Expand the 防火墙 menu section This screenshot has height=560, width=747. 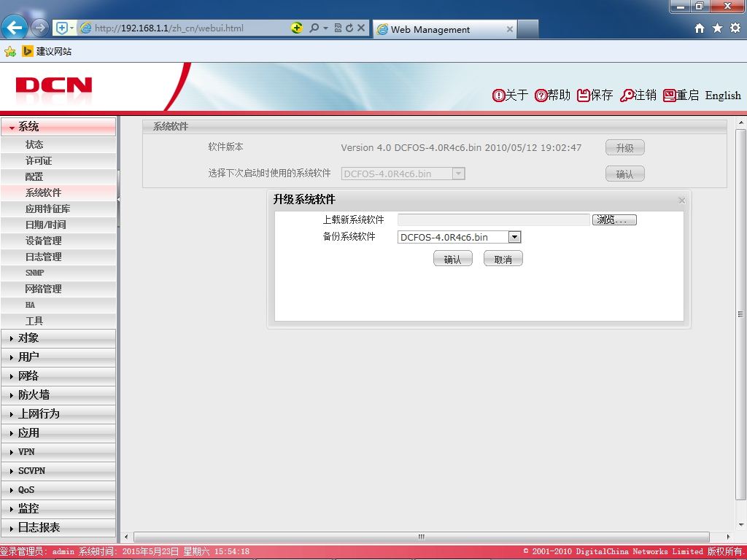[x=58, y=395]
